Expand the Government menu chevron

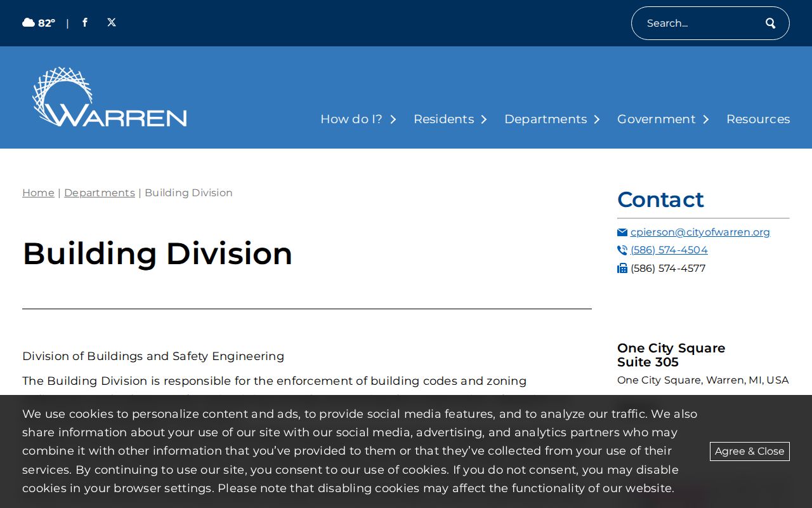tap(706, 119)
